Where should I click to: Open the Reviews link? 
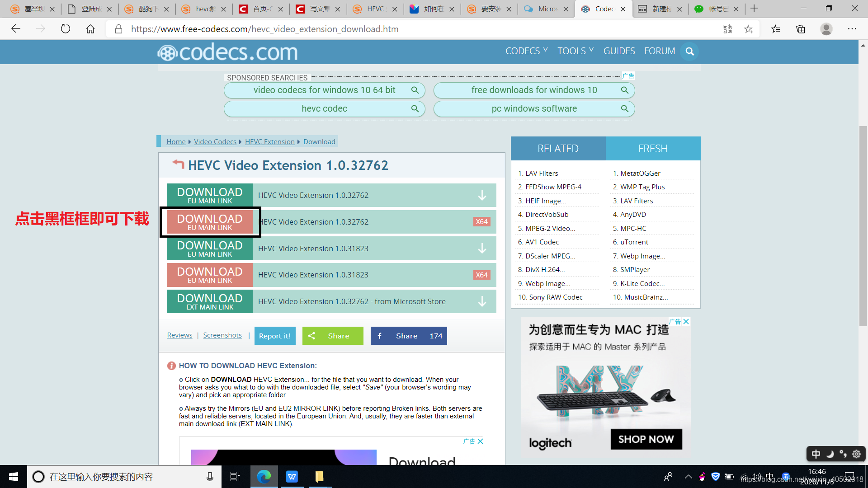(179, 335)
